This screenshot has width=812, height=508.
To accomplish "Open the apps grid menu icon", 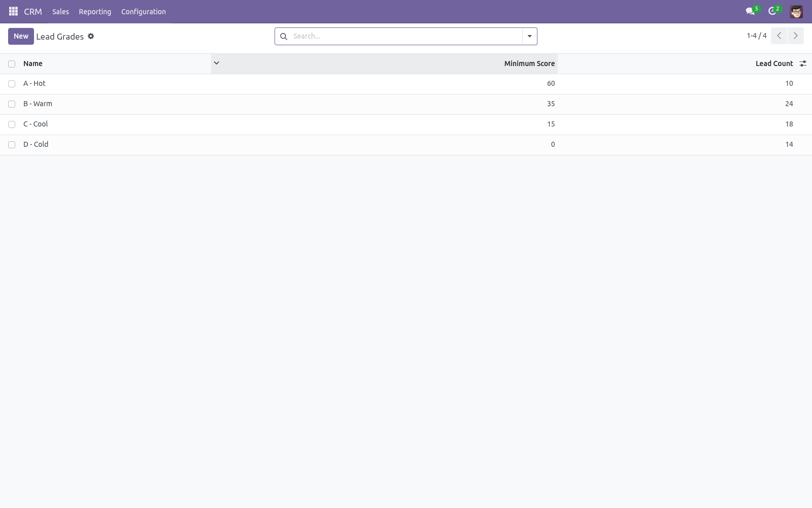I will click(13, 11).
